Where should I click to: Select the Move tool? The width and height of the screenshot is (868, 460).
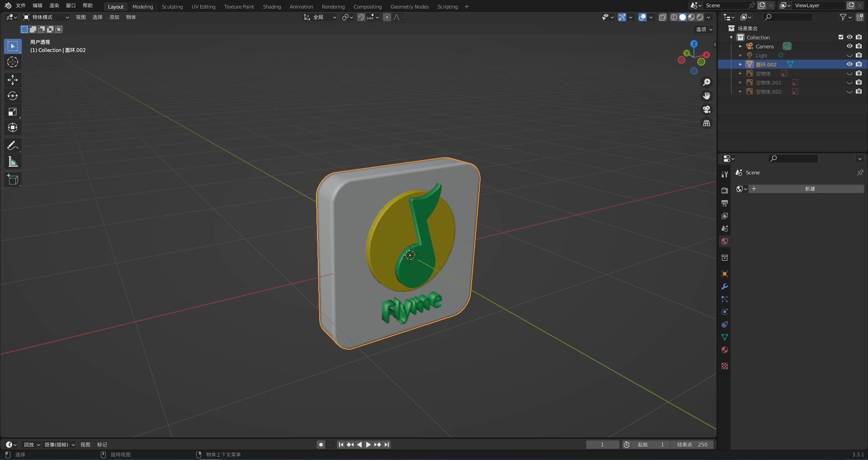13,80
